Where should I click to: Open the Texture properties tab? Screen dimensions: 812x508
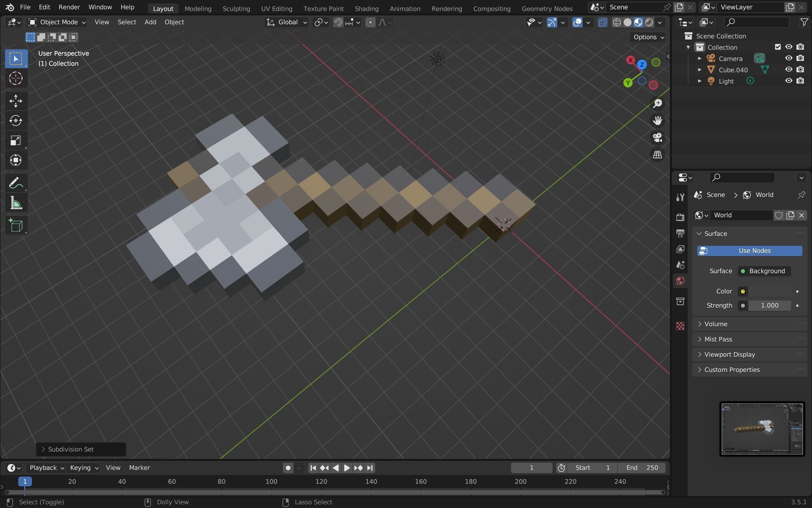[x=680, y=326]
